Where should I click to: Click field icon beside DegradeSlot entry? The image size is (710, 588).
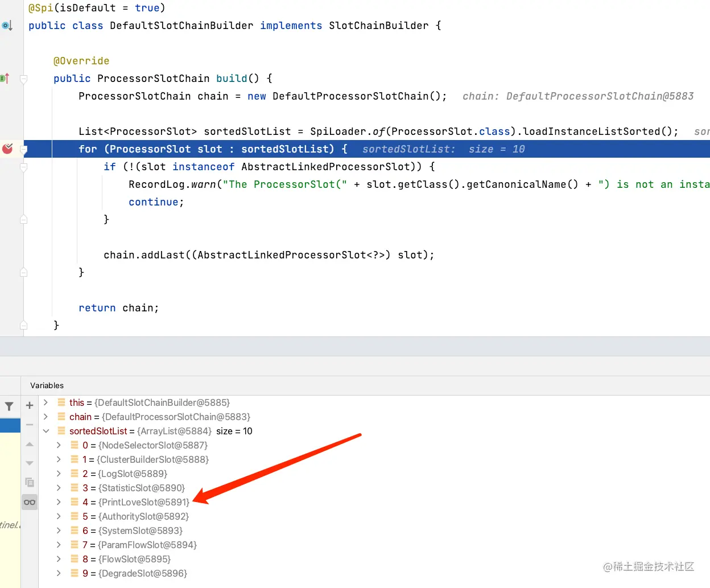(75, 573)
